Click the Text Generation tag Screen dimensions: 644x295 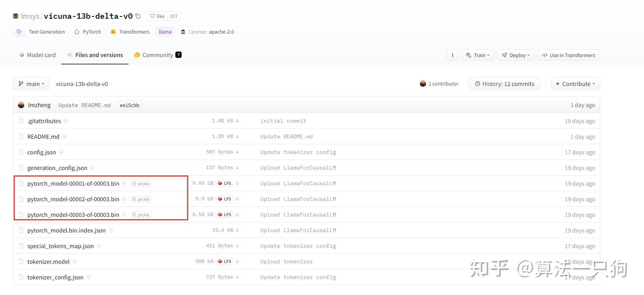[x=41, y=32]
